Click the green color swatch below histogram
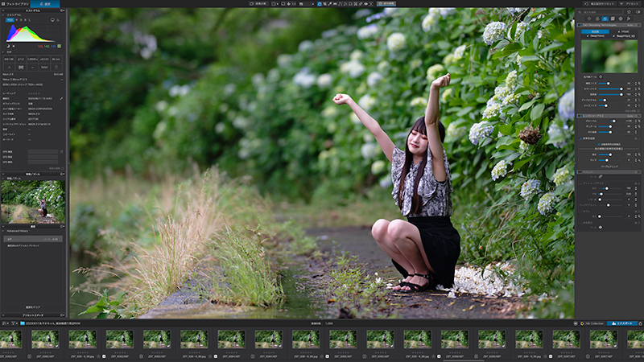The height and width of the screenshot is (362, 644). pyautogui.click(x=59, y=46)
